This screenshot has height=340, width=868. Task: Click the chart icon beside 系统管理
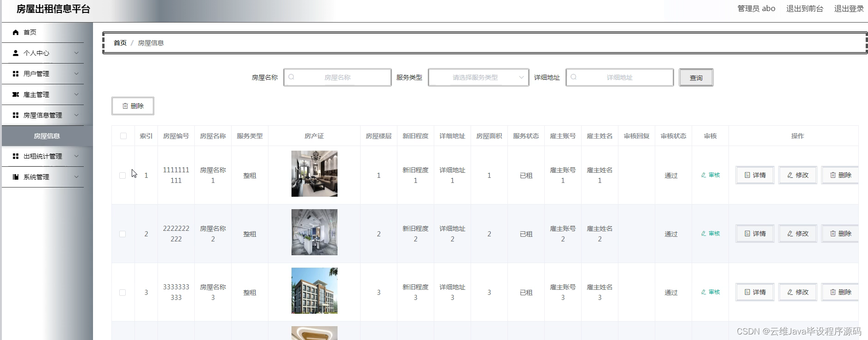pos(16,177)
